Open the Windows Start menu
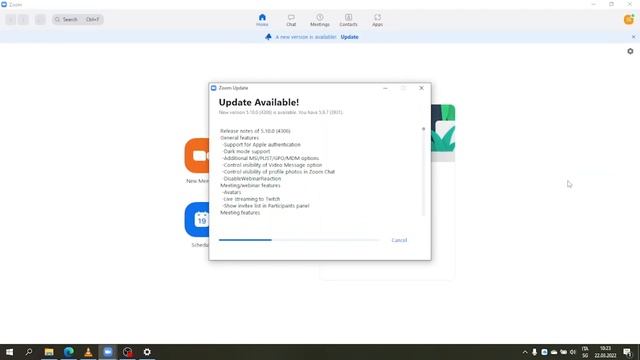The image size is (640, 360). 9,352
